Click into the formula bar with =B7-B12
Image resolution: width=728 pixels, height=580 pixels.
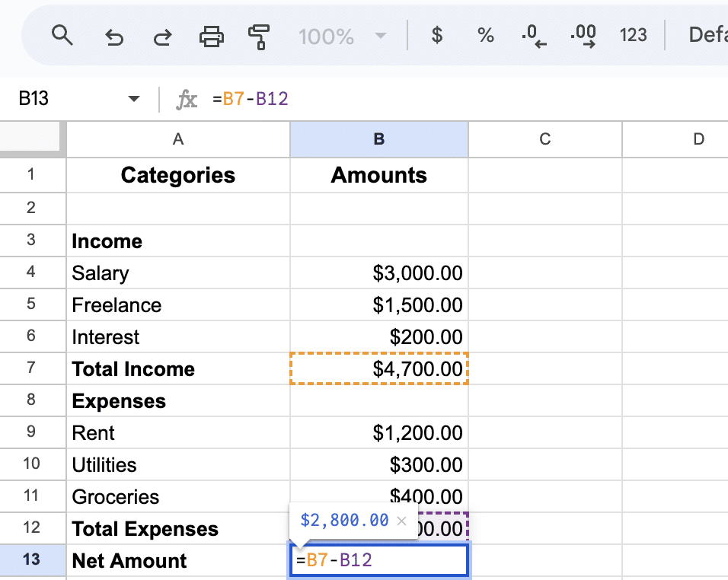point(469,99)
